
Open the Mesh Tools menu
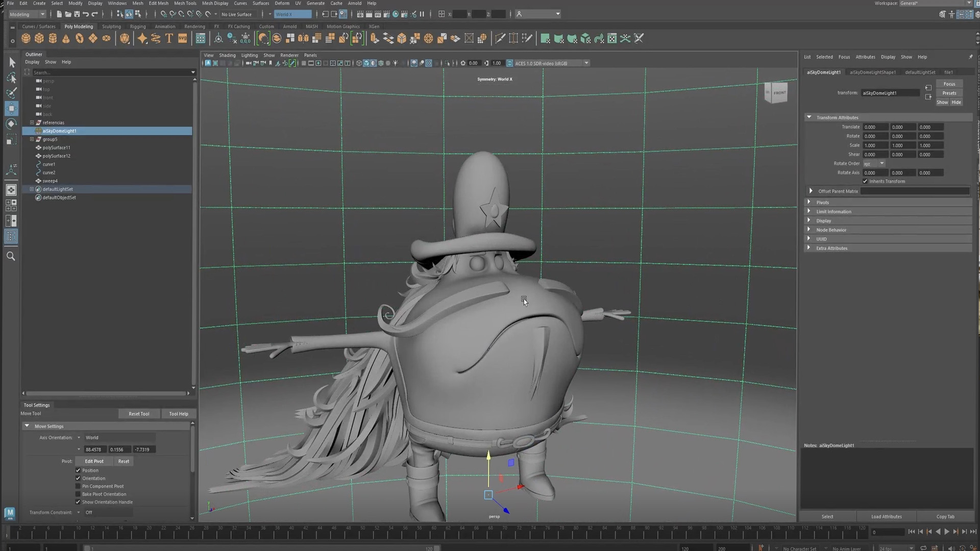(185, 3)
